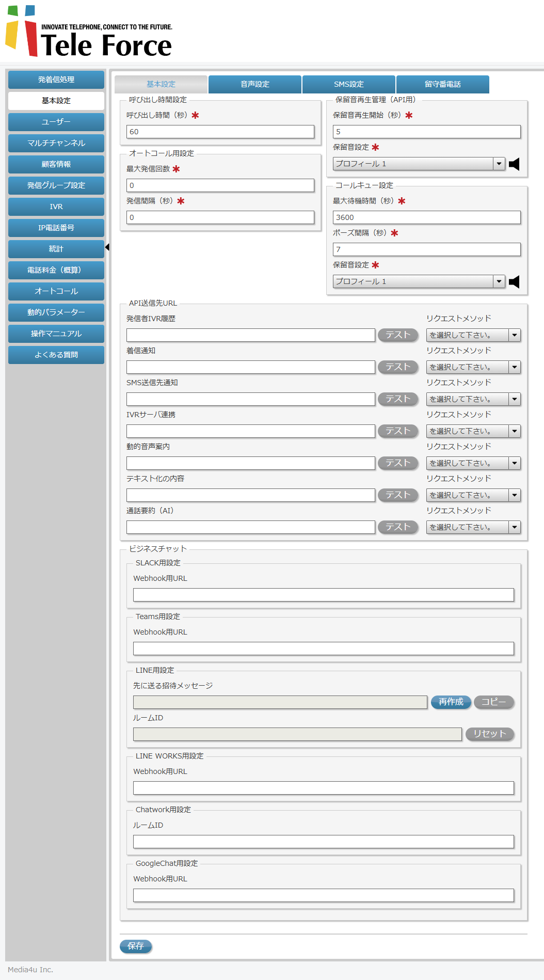Focus the 呼び出し時間（秒） input field
The image size is (544, 980).
click(x=220, y=132)
